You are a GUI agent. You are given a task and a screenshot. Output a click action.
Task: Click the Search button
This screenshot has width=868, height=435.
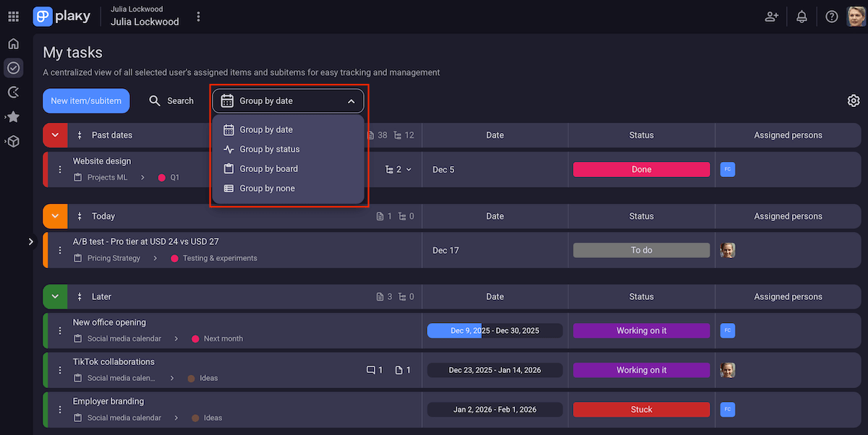click(x=171, y=101)
